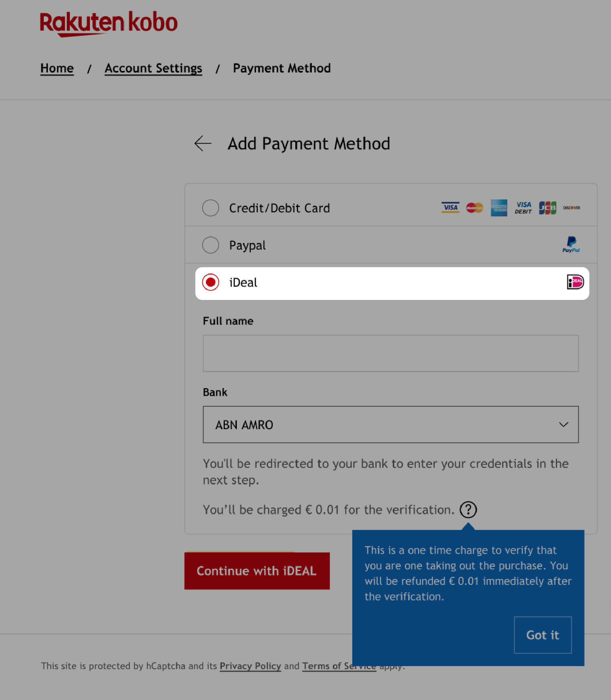Expand the Bank dropdown menu
Viewport: 611px width, 700px height.
point(391,425)
